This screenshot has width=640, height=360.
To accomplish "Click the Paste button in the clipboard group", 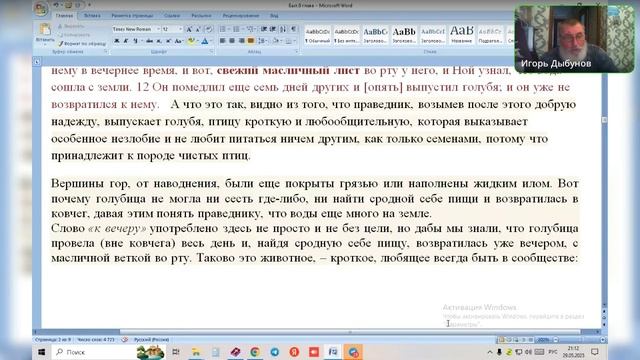I will click(45, 33).
